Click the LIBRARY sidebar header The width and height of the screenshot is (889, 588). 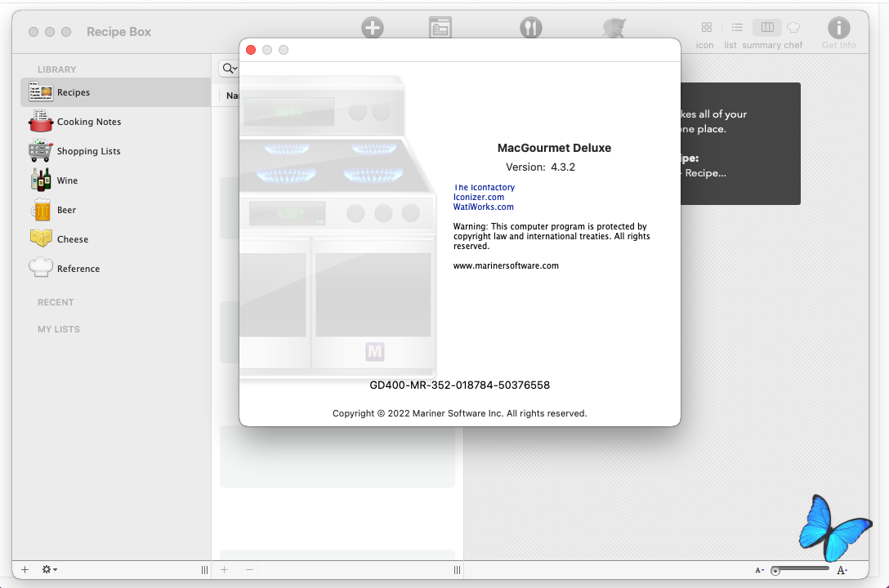56,69
